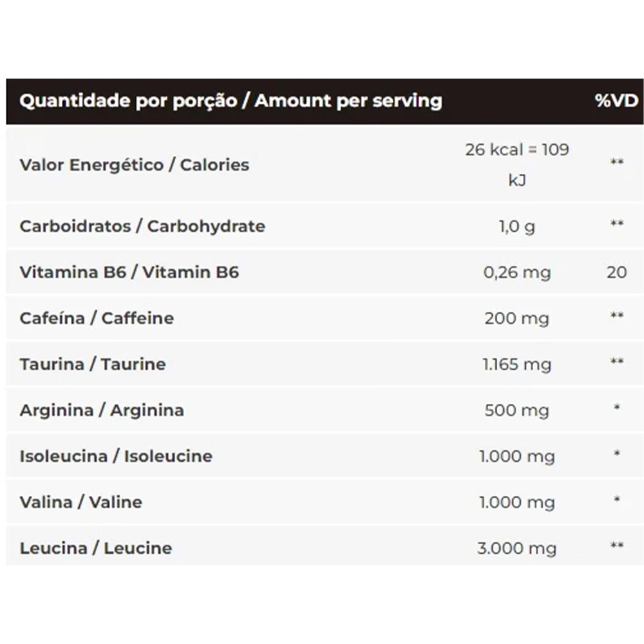Click the single asterisk in Isoleucina row

(617, 454)
